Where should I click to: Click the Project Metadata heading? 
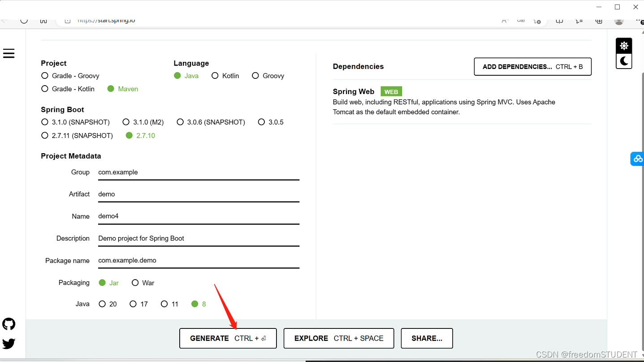[x=71, y=156]
